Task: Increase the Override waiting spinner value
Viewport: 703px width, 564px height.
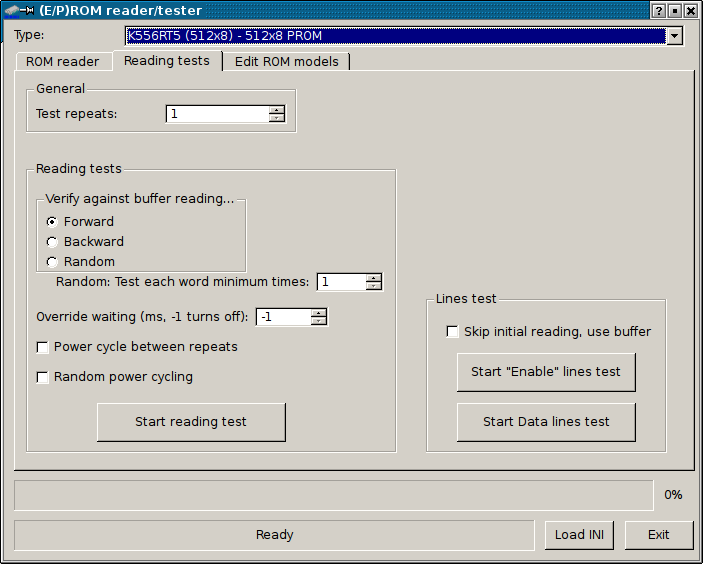Action: (319, 313)
